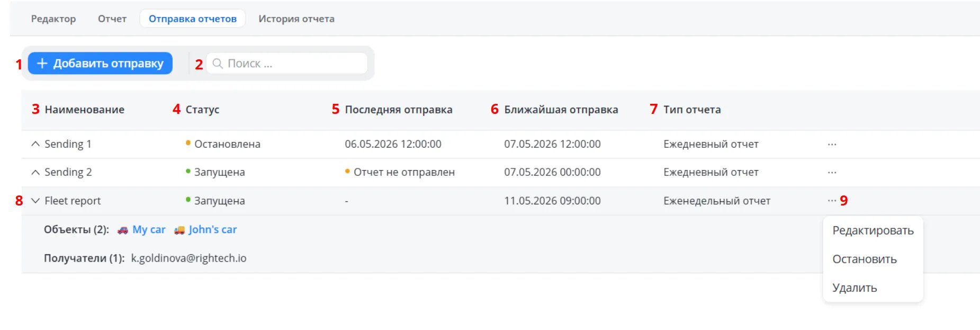
Task: Click the red car icon beside My car
Action: pyautogui.click(x=123, y=230)
